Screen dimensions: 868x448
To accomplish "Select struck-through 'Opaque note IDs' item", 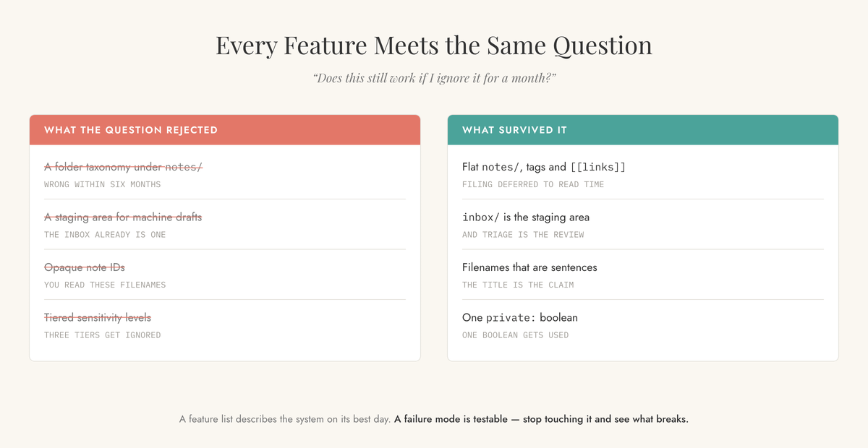I will click(x=85, y=267).
